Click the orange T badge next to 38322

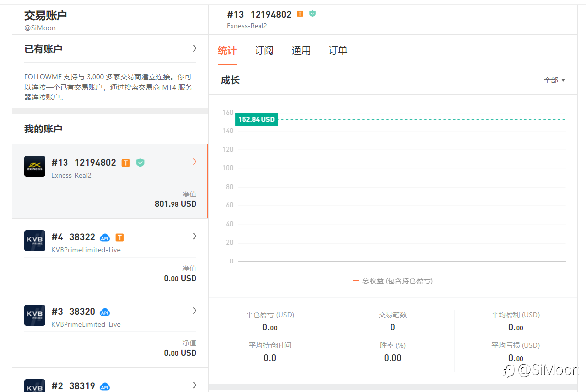(120, 237)
